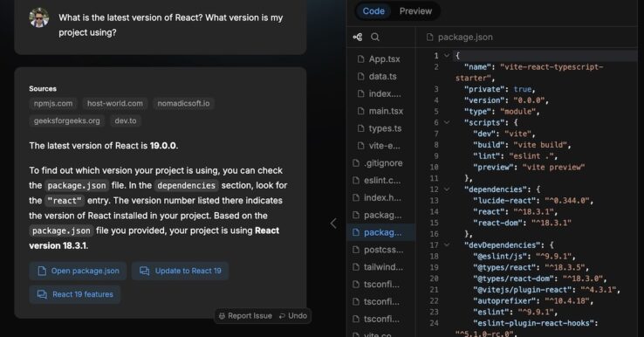Click the chat icon on React 19 features
Viewport: 644px width, 337px height.
point(42,294)
